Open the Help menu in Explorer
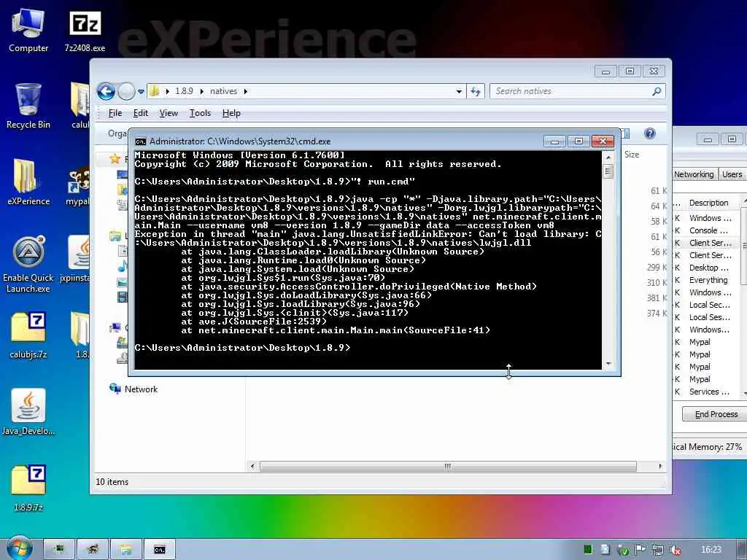The height and width of the screenshot is (560, 747). (231, 113)
